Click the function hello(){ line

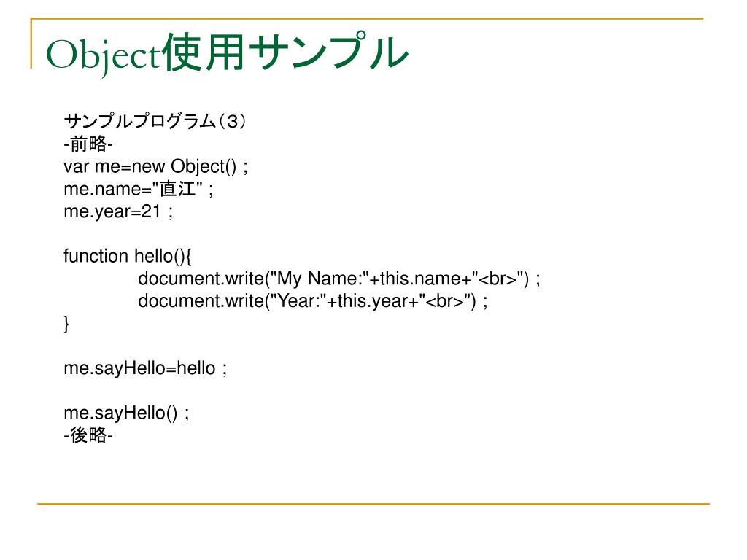point(127,256)
